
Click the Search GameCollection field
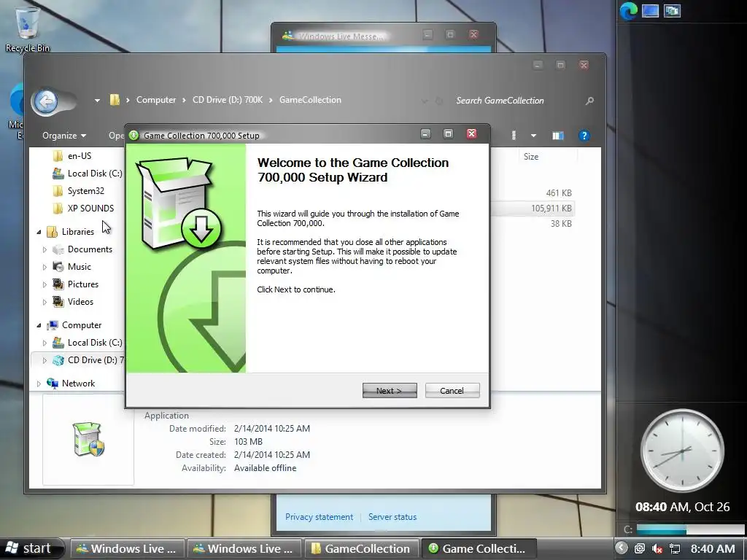517,101
